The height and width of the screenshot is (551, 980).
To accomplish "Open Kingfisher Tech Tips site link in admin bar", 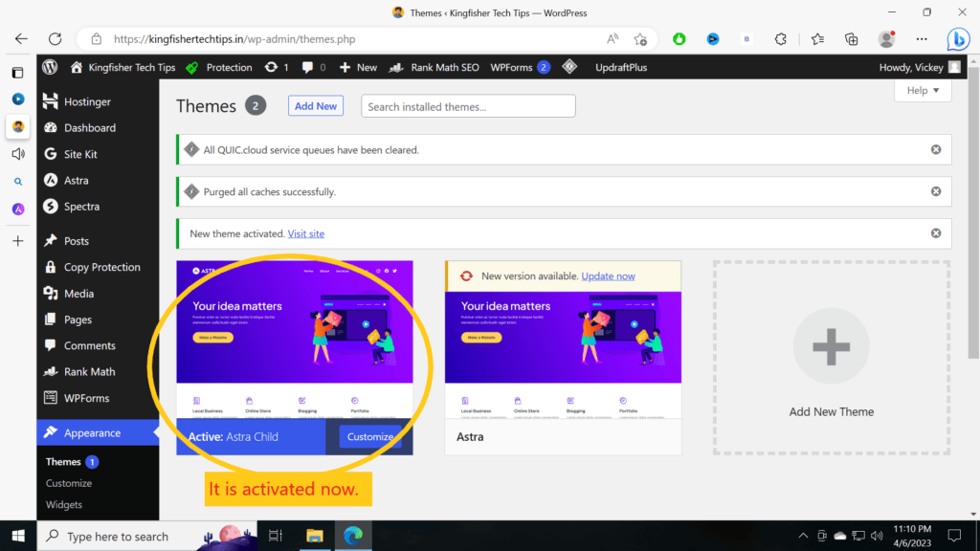I will pos(123,67).
